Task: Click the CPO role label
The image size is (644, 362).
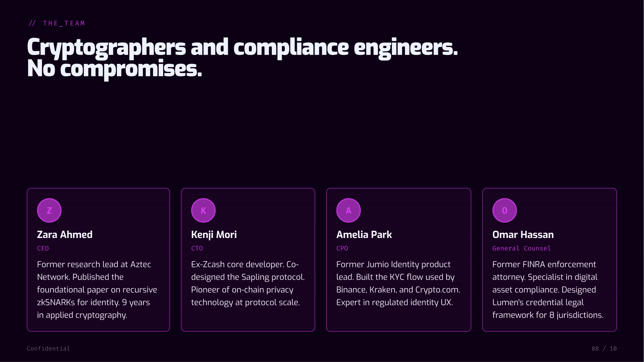Action: (x=342, y=248)
